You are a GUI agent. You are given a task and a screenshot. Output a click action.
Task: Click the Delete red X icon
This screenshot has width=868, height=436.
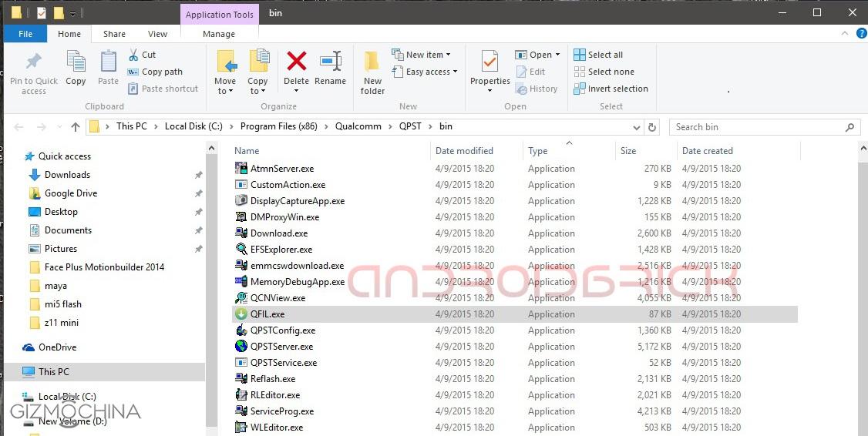[x=296, y=62]
